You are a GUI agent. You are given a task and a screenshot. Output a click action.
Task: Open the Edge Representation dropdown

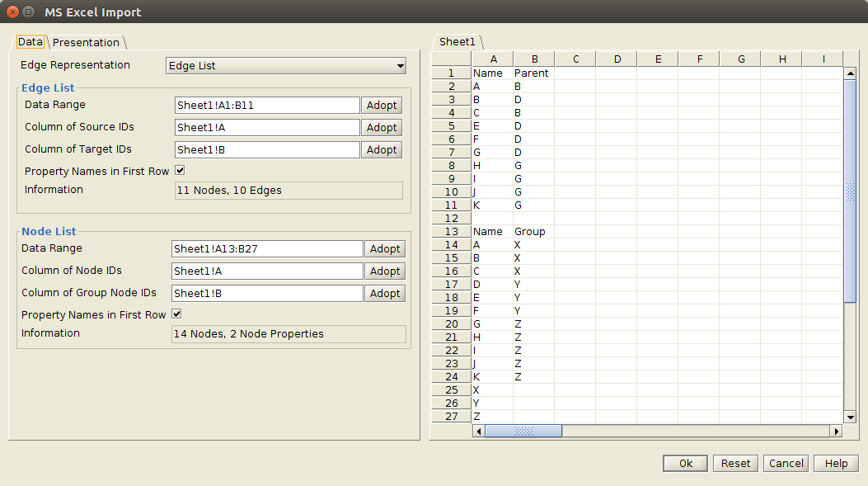(286, 65)
